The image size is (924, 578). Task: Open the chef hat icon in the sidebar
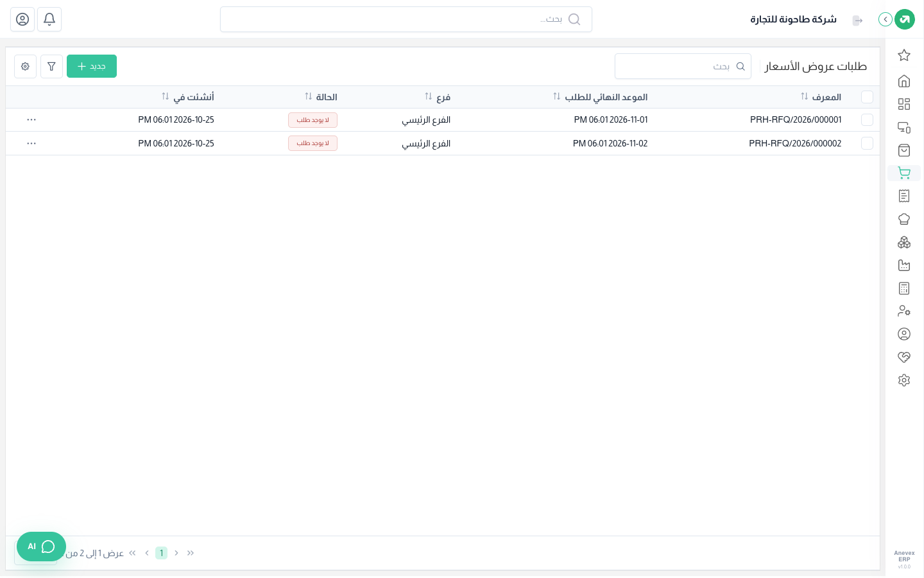point(904,219)
